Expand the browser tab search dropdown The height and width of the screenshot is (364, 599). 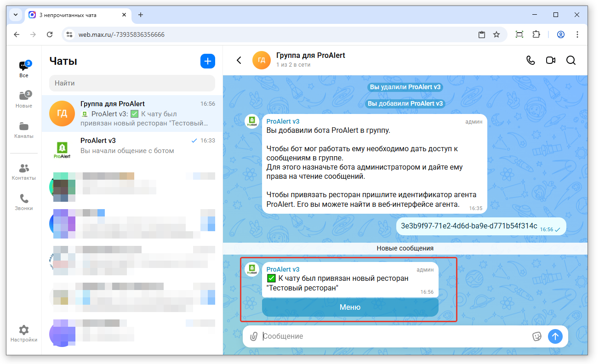click(16, 15)
